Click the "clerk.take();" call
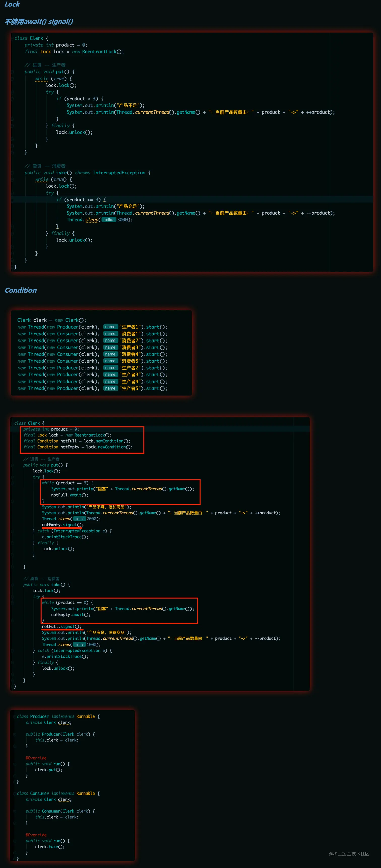The height and width of the screenshot is (868, 381). pyautogui.click(x=50, y=847)
